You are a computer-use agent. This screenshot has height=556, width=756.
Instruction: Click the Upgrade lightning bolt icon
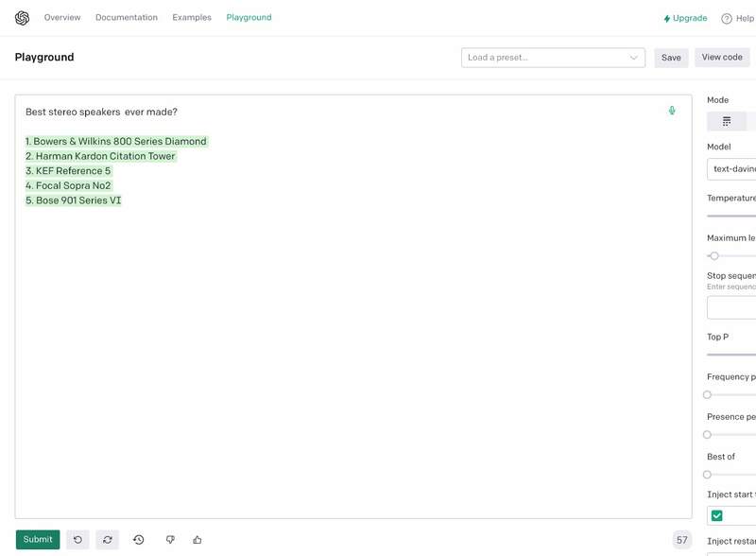coord(667,18)
